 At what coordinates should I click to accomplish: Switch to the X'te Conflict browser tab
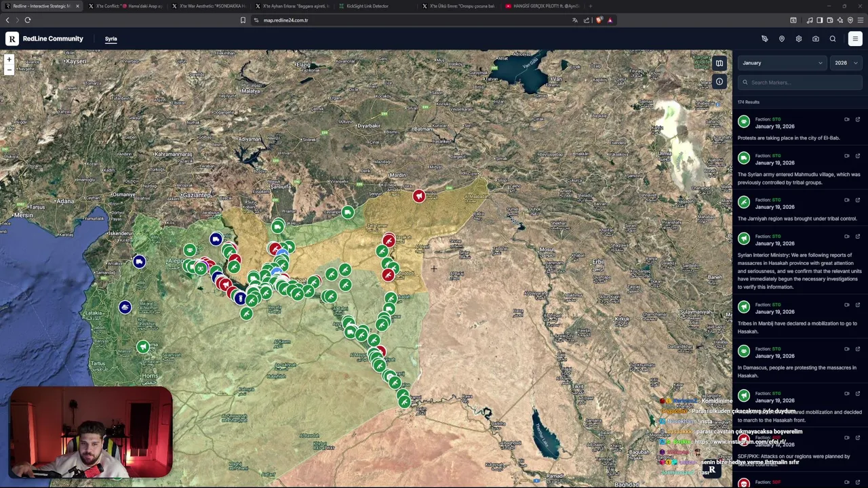(x=126, y=6)
